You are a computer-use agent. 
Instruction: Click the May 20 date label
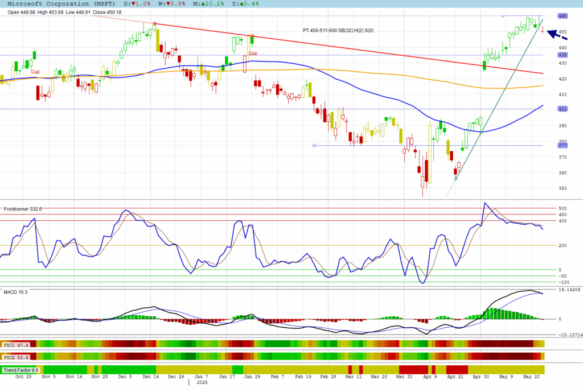coord(531,377)
